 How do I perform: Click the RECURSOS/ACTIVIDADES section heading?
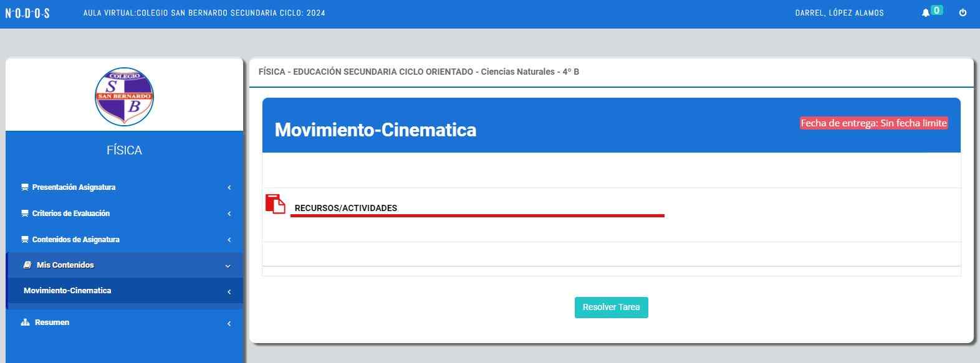(x=345, y=208)
